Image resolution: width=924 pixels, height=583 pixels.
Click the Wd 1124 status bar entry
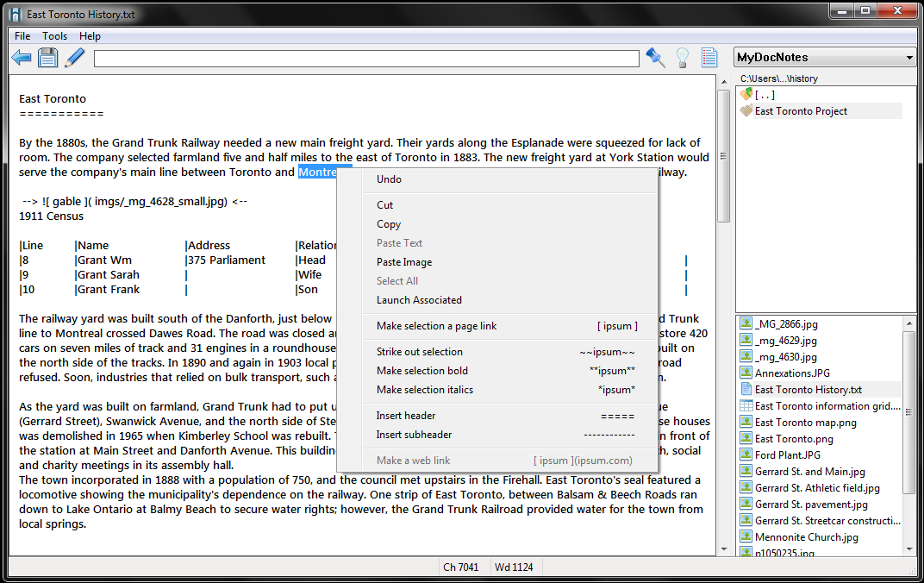[x=514, y=567]
